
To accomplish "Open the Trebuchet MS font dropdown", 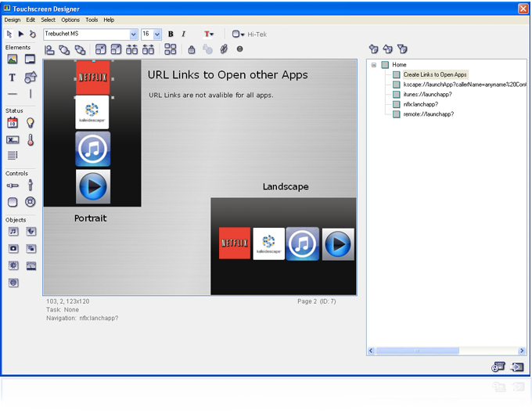I will (133, 34).
